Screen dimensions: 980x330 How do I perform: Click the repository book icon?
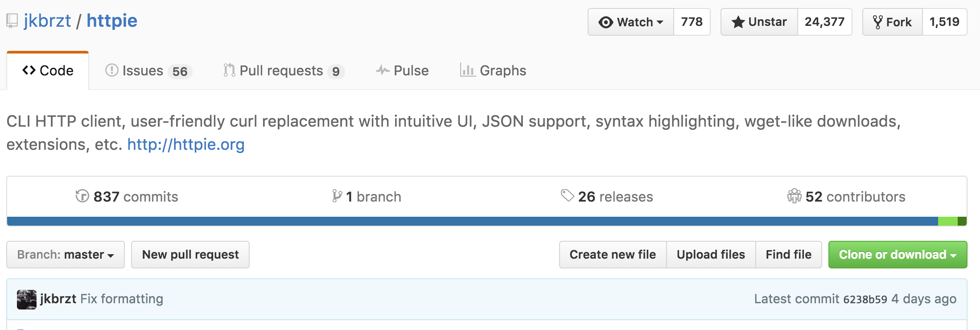pos(12,21)
